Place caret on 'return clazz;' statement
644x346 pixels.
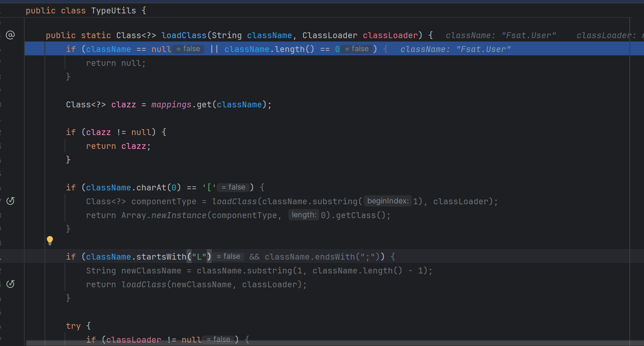118,146
